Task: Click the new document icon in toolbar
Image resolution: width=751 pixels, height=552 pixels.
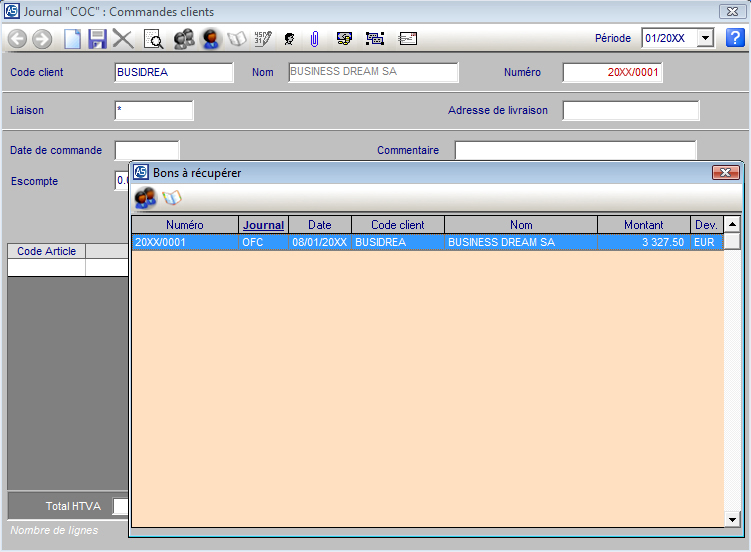Action: (72, 39)
